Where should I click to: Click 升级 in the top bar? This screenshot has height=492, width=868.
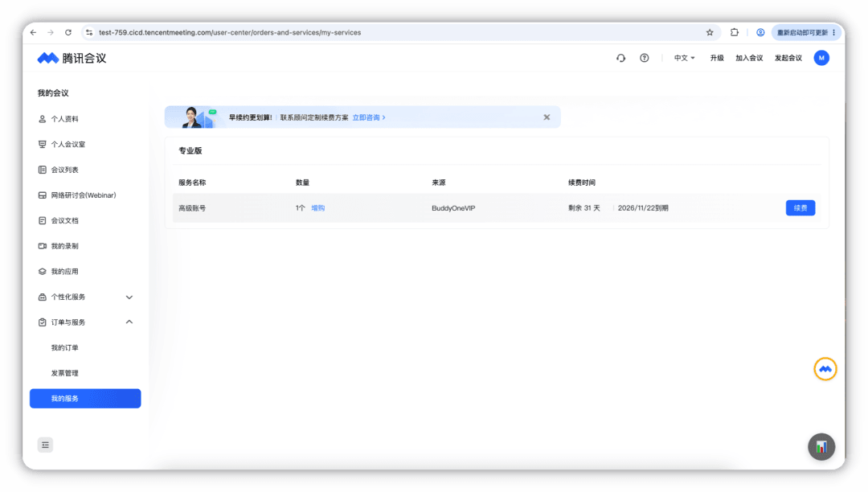coord(717,58)
